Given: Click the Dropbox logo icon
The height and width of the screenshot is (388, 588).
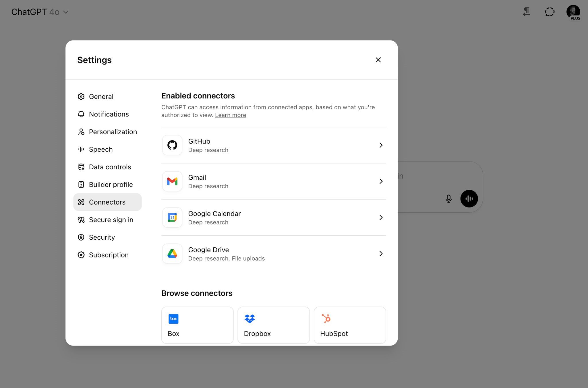Looking at the screenshot, I should [250, 319].
